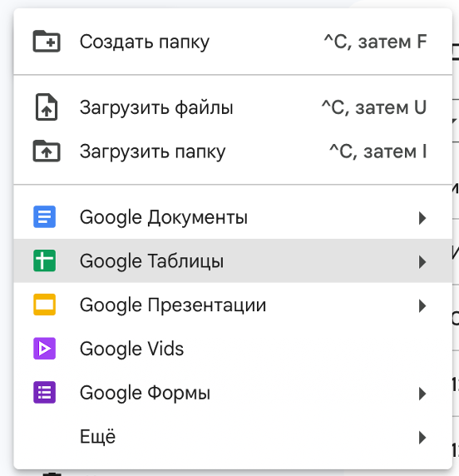The width and height of the screenshot is (459, 476).
Task: Click the folder upload icon
Action: [x=47, y=151]
